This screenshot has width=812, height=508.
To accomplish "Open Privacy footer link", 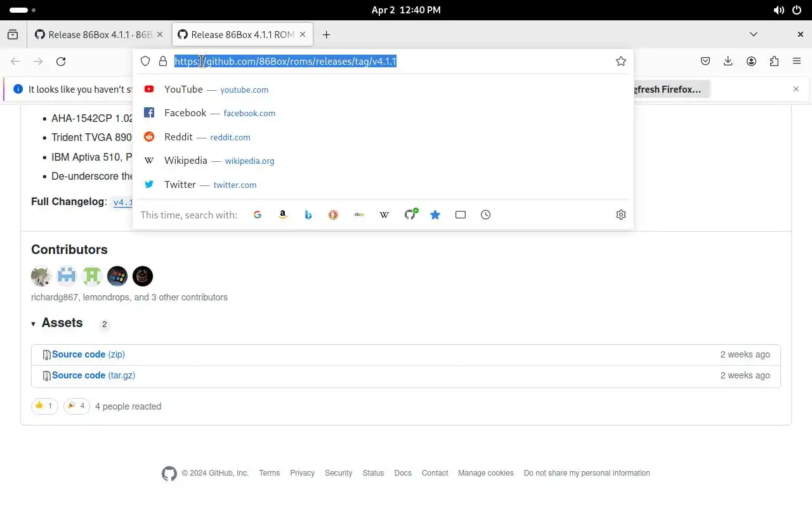I will [302, 473].
